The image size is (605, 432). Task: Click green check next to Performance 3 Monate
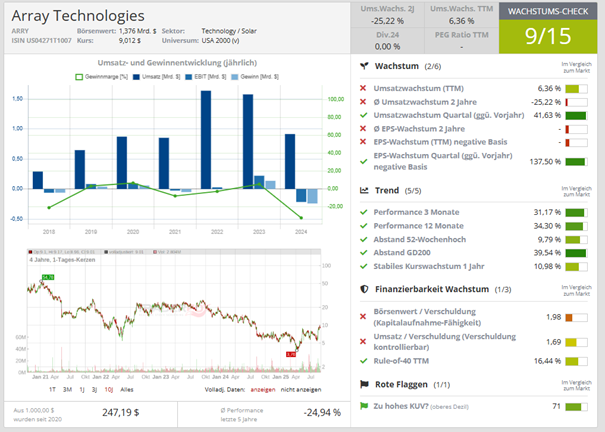[363, 212]
